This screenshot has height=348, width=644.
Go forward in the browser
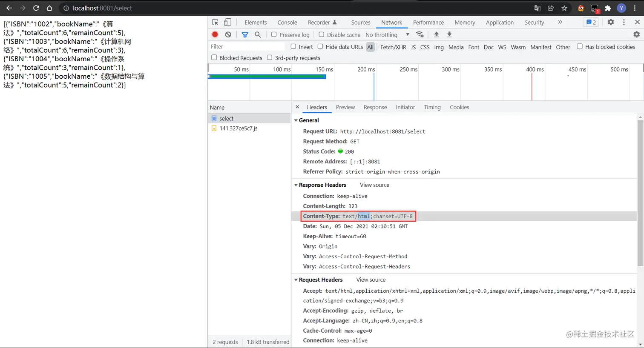coord(23,8)
